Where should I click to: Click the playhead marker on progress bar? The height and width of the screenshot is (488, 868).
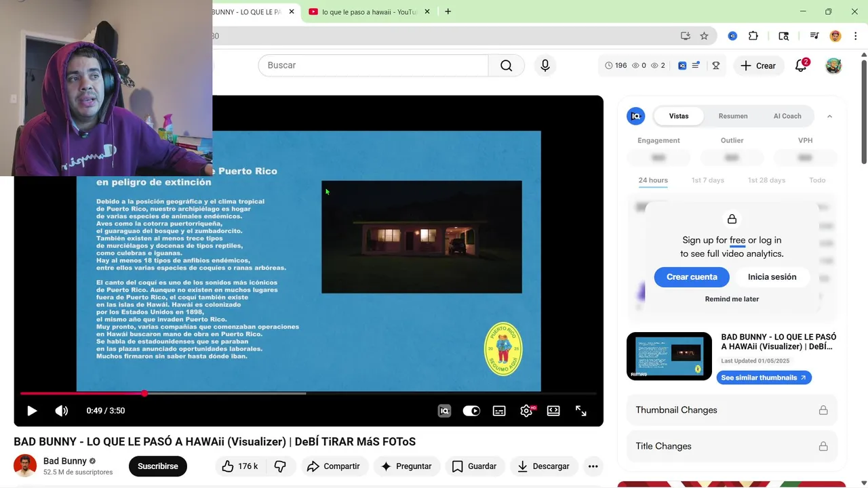pyautogui.click(x=144, y=393)
